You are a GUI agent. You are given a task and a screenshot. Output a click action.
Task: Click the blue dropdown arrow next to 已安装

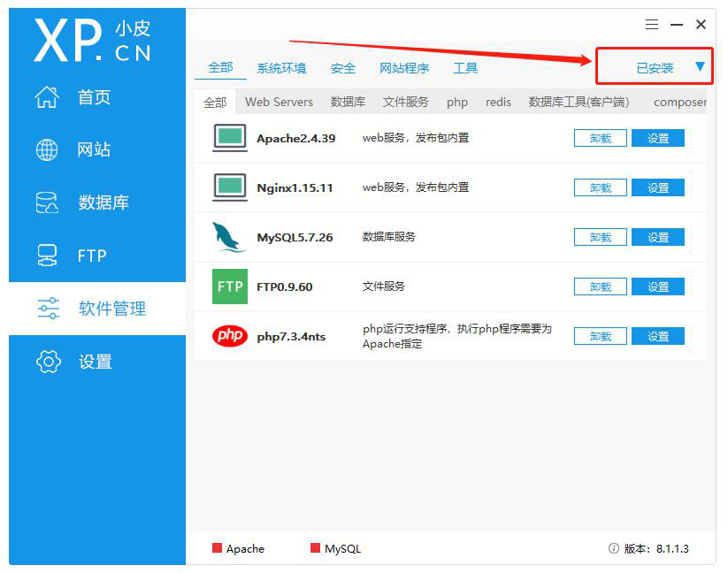click(x=701, y=66)
